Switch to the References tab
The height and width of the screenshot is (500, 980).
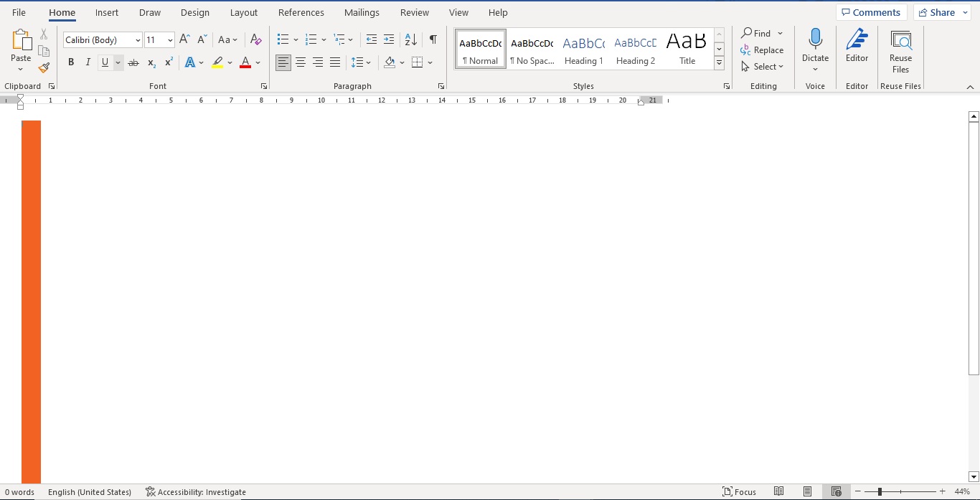301,12
